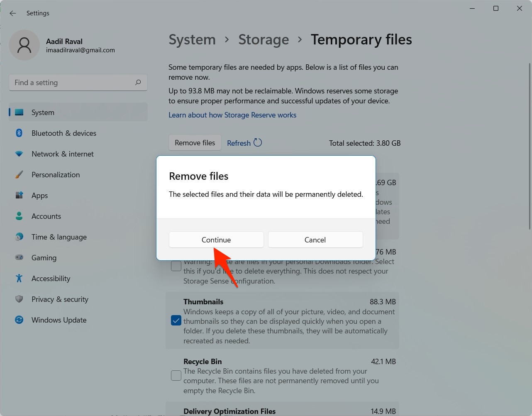Click the back arrow in Settings
532x416 pixels.
click(x=13, y=13)
